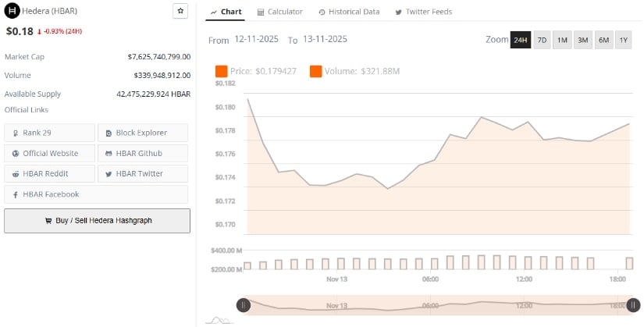Select the 1Y zoom range

623,40
